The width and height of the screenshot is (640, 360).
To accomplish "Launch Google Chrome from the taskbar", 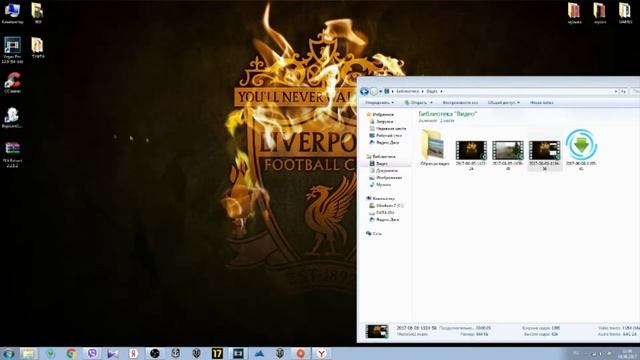I will 72,353.
